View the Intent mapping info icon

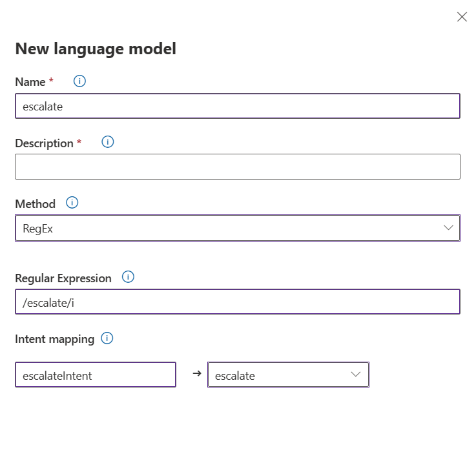point(107,338)
